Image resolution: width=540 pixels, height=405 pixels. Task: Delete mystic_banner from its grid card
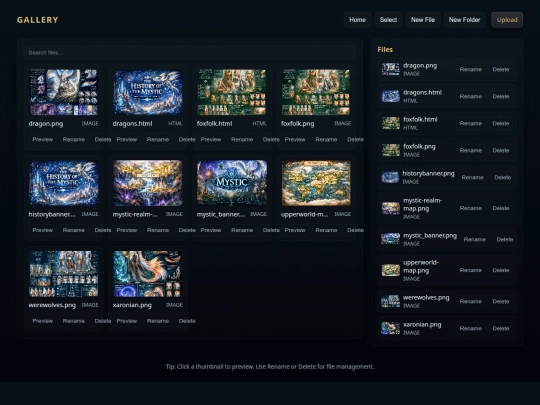(271, 230)
